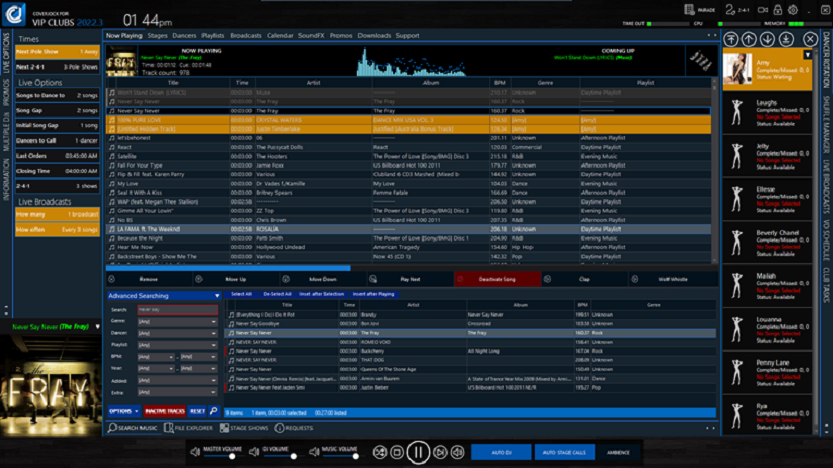Run search with magnifier button

pos(214,411)
